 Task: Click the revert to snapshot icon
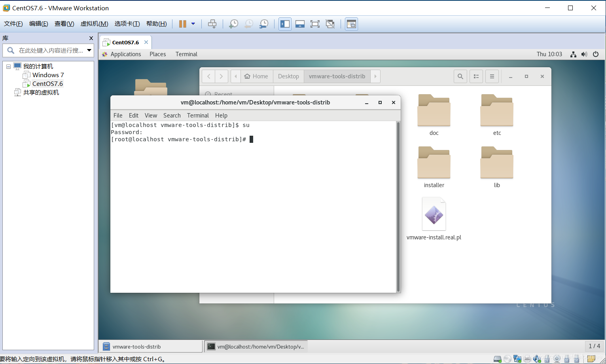click(x=248, y=24)
